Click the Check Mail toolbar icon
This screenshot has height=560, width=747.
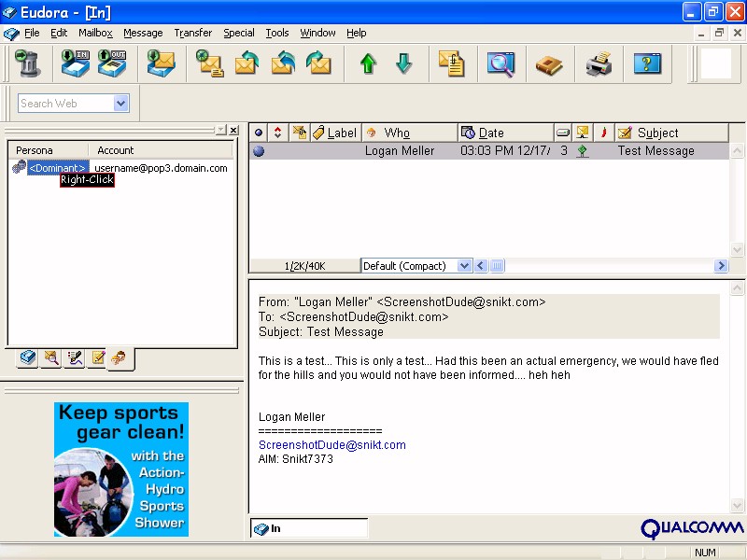pos(161,63)
